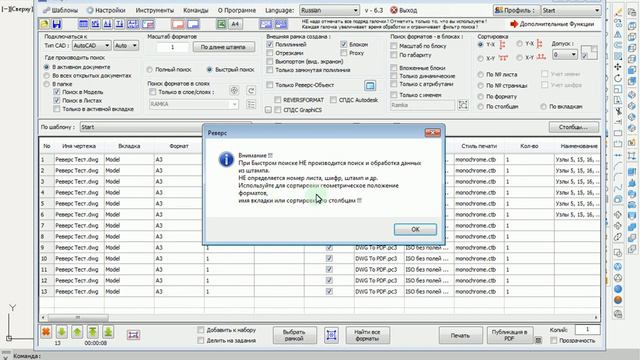Image resolution: width=640 pixels, height=360 pixels.
Task: Click the blue-framed sheet icon in toolbar
Action: point(193,24)
